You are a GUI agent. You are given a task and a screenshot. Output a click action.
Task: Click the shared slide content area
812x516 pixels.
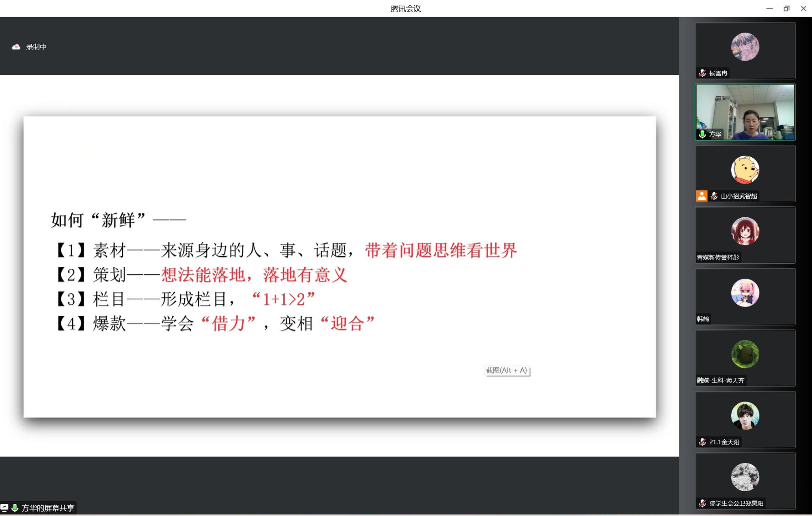[x=339, y=267]
